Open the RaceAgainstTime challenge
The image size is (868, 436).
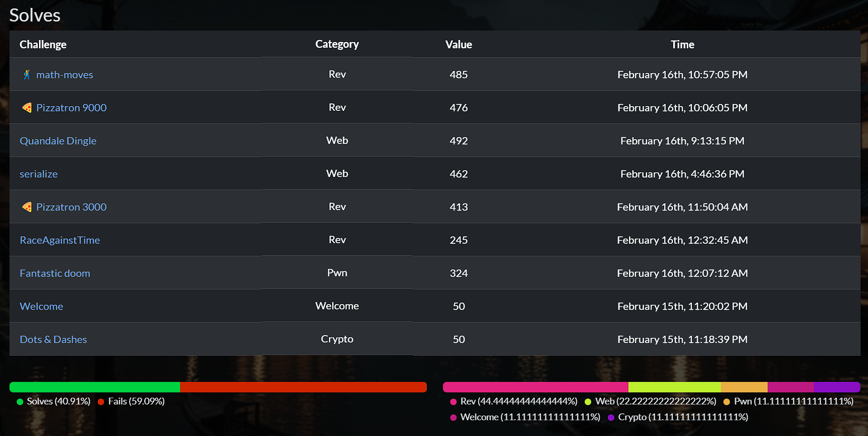(60, 240)
